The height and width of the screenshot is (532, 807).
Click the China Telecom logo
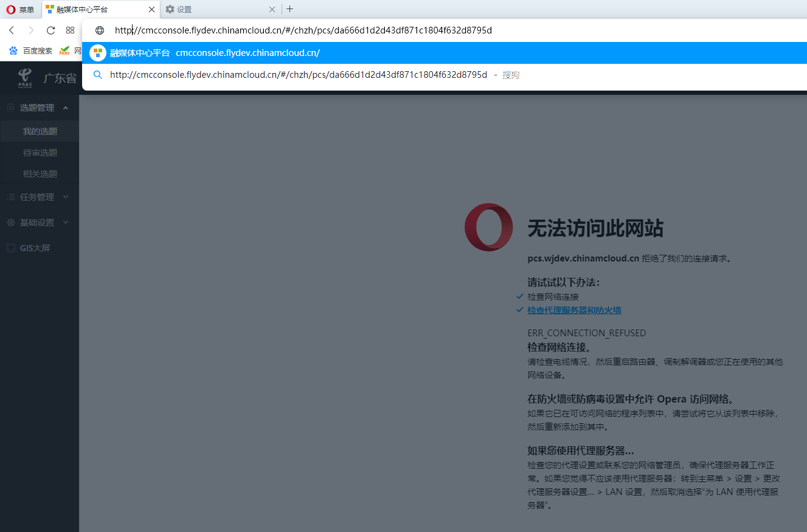click(x=25, y=78)
